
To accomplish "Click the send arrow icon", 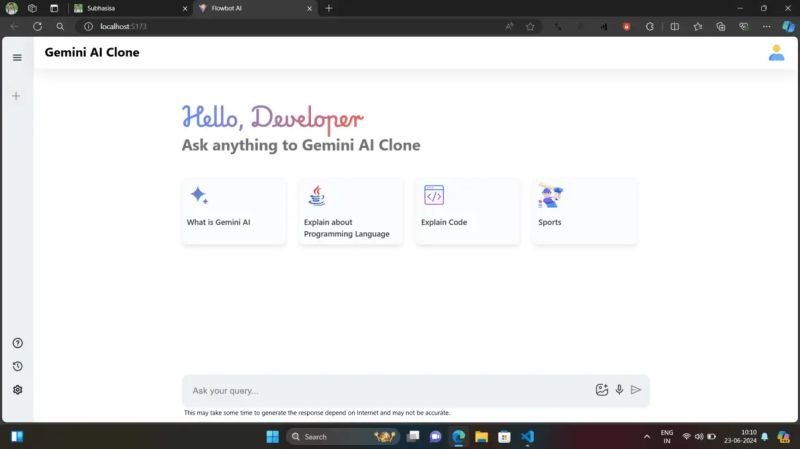I will tap(636, 390).
